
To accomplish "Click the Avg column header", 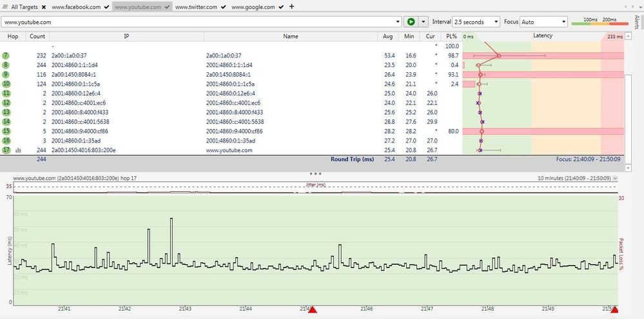I will click(387, 36).
